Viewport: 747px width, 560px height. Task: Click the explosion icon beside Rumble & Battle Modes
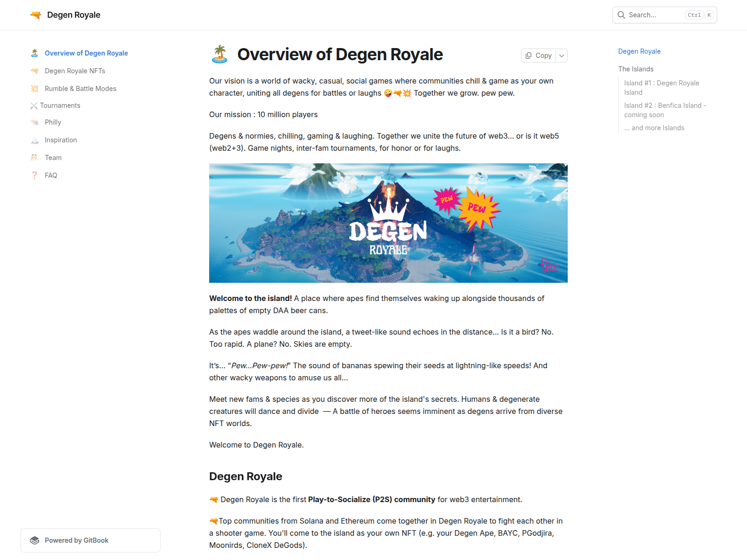coord(35,89)
